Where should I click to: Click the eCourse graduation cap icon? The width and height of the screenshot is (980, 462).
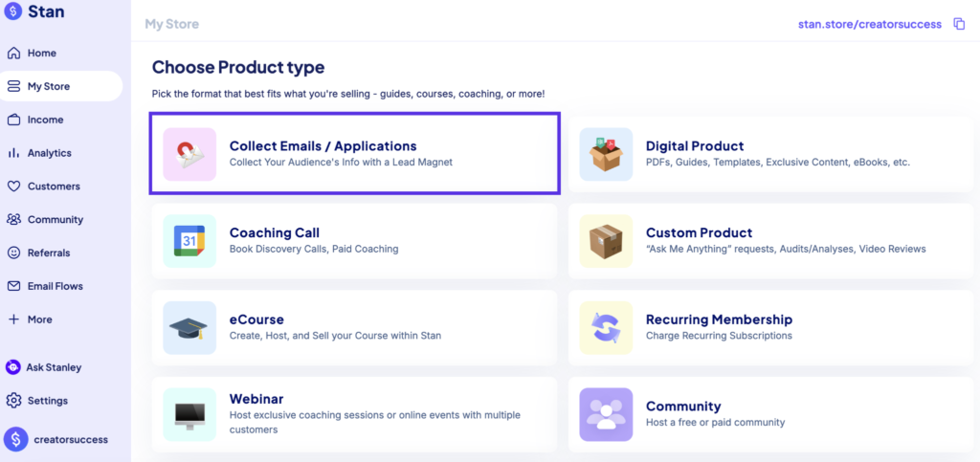tap(189, 327)
